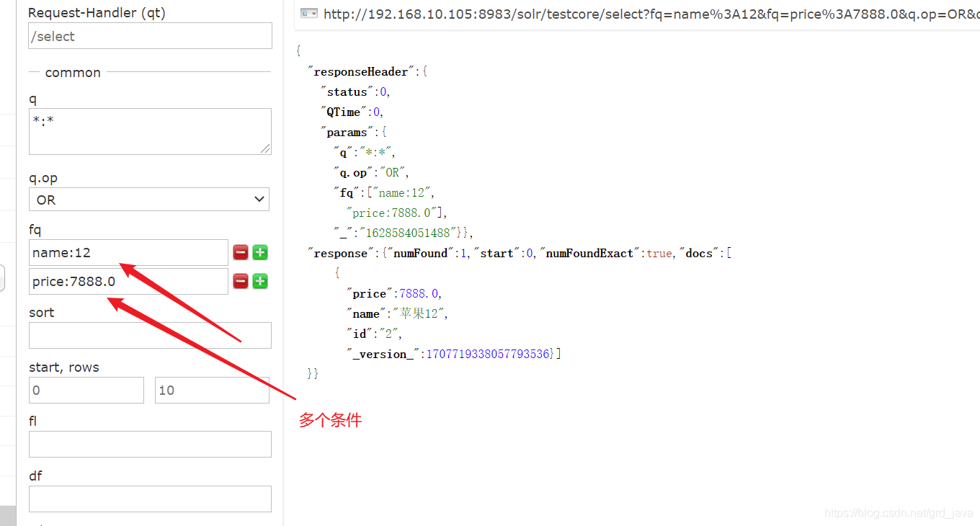Click the "params" key in response
Screen dimensions: 980x526
pyautogui.click(x=347, y=132)
